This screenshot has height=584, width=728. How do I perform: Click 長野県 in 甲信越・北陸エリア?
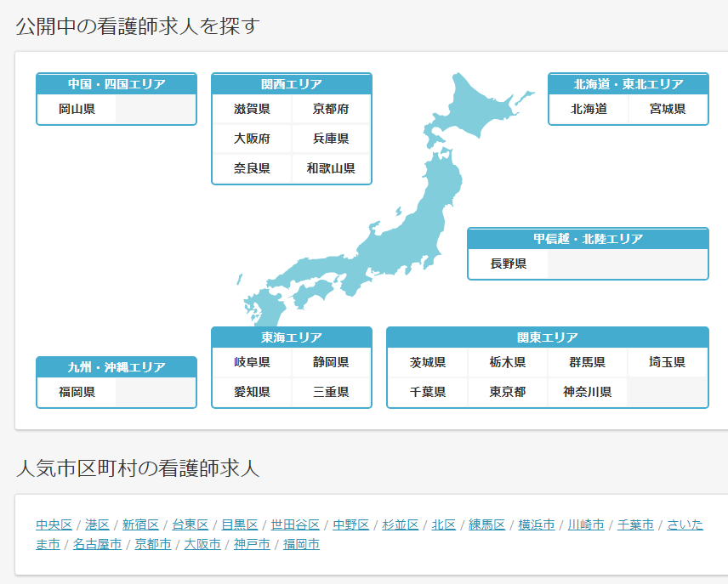point(509,264)
